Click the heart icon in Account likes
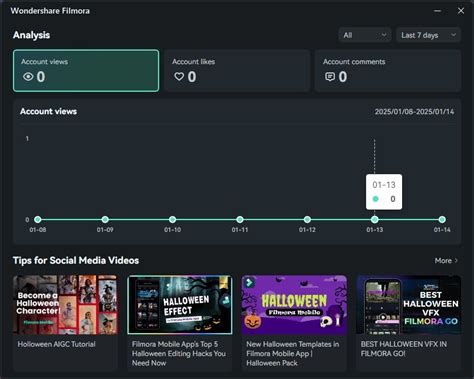Image resolution: width=474 pixels, height=379 pixels. pyautogui.click(x=179, y=77)
